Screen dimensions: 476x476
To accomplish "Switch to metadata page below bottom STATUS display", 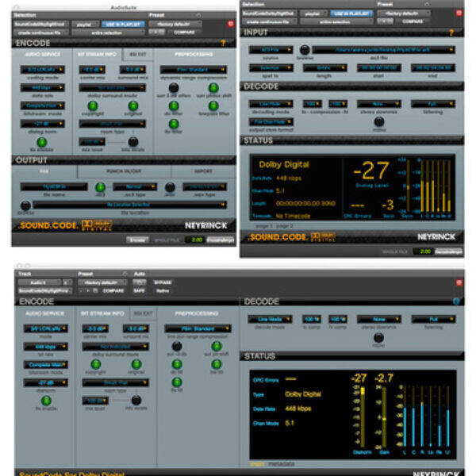I will pos(281,464).
